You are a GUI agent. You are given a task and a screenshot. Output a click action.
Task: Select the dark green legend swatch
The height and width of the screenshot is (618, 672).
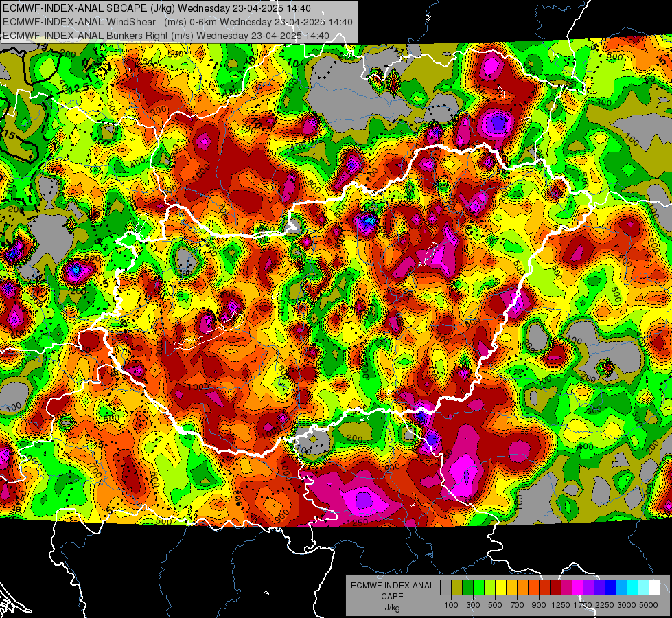pyautogui.click(x=467, y=588)
